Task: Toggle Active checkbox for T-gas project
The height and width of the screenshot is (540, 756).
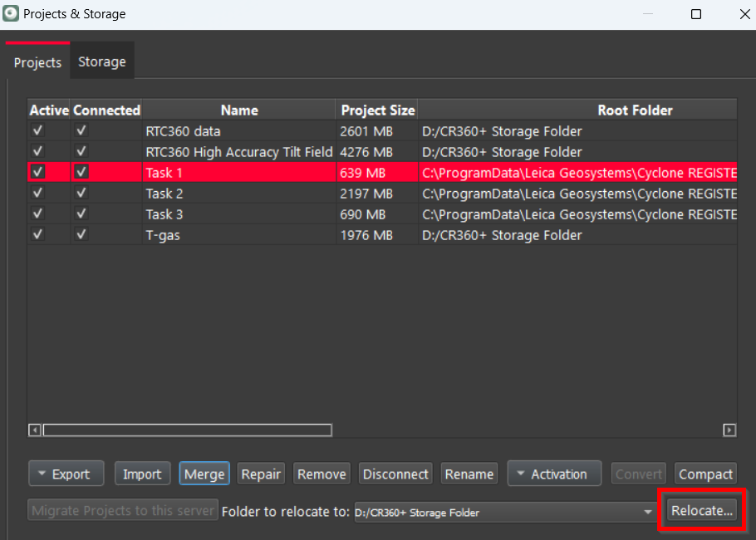Action: (x=37, y=235)
